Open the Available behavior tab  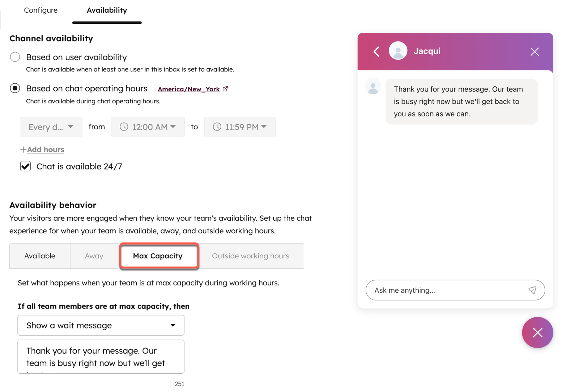[x=40, y=256]
